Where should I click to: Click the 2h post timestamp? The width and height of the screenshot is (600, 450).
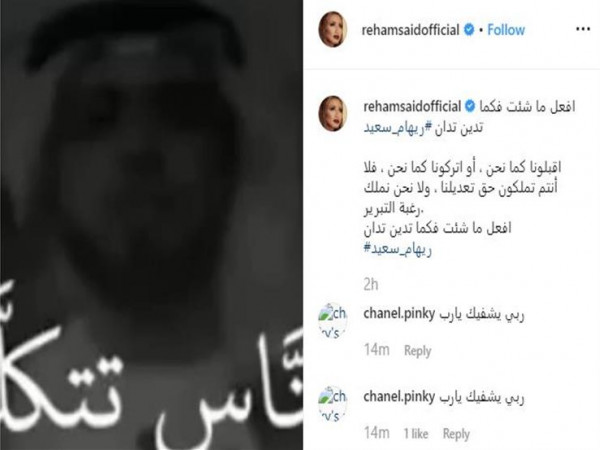[x=371, y=285]
